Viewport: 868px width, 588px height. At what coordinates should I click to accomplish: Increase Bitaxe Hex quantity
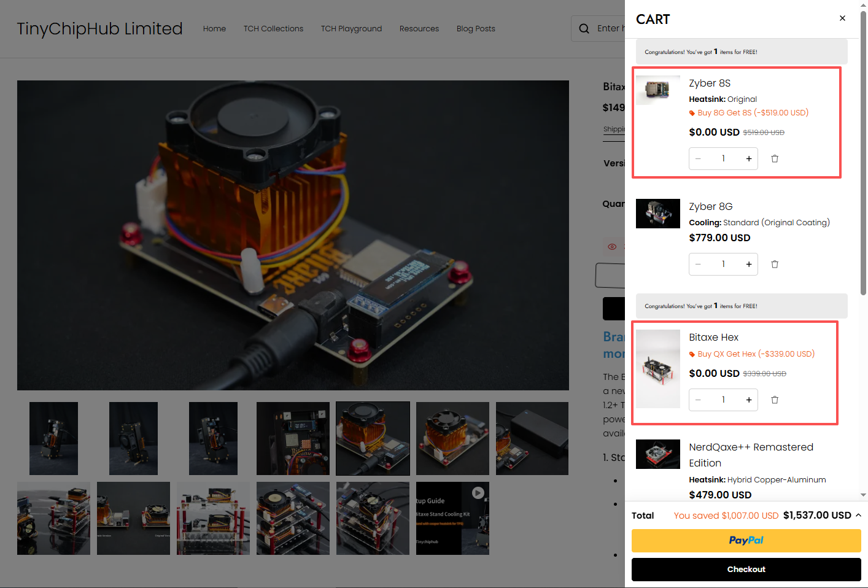[748, 400]
